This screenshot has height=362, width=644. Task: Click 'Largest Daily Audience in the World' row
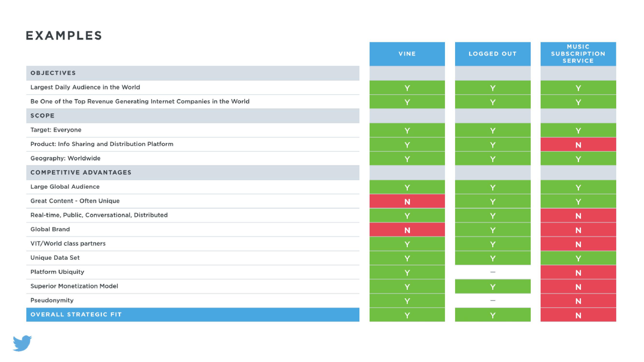click(x=193, y=87)
